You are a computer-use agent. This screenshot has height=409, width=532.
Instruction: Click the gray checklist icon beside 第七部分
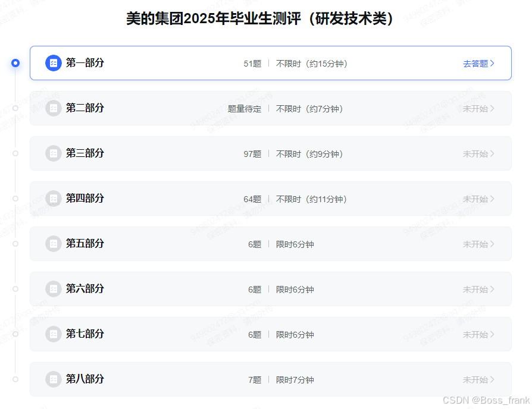(x=54, y=334)
